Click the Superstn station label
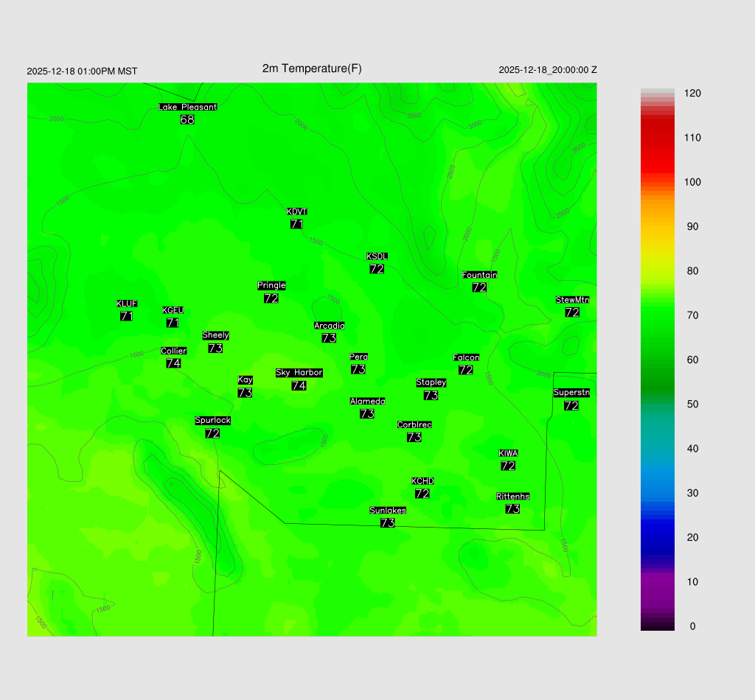Screen dimensions: 755x700 [x=571, y=393]
